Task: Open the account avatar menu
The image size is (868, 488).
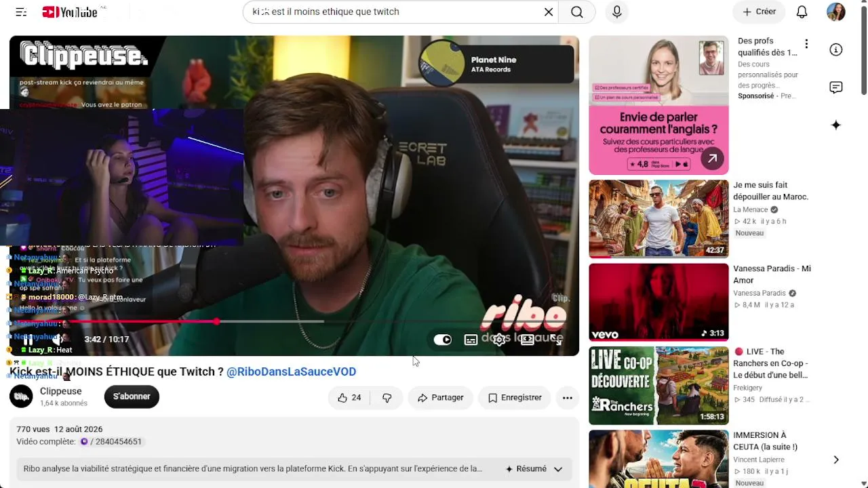Action: pyautogui.click(x=835, y=12)
